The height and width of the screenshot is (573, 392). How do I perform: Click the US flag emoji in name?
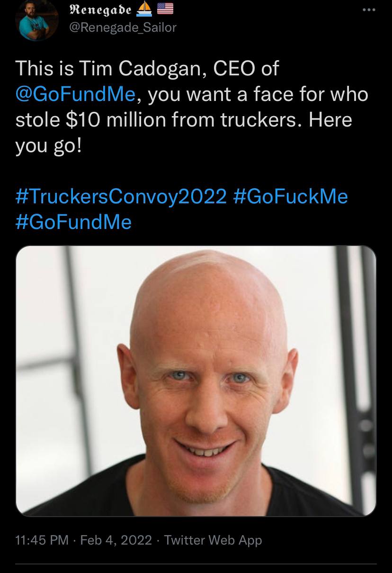pyautogui.click(x=165, y=8)
